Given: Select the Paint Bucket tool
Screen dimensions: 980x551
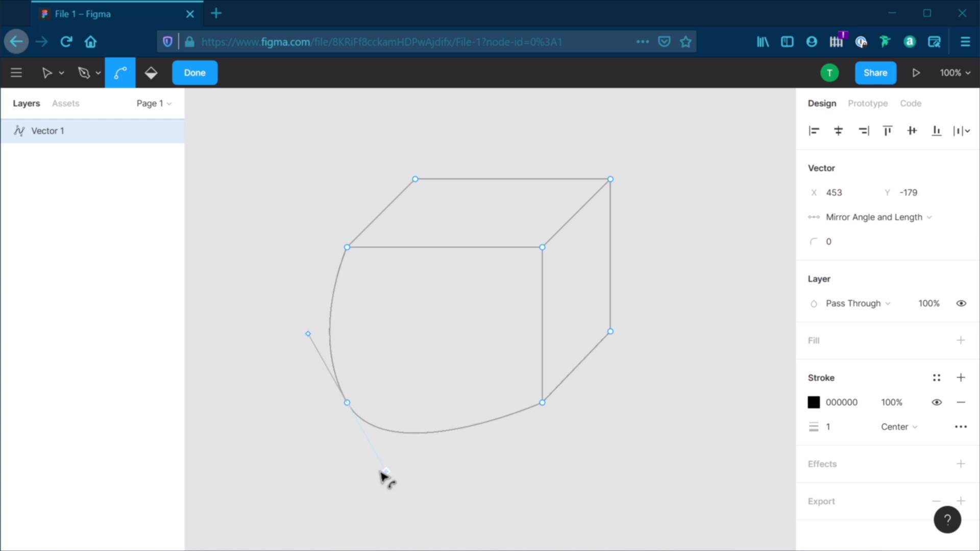Looking at the screenshot, I should tap(151, 73).
